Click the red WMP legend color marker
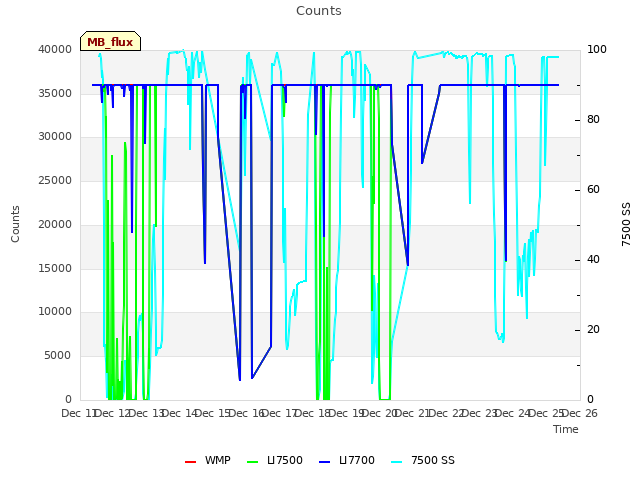The image size is (640, 480). click(190, 462)
